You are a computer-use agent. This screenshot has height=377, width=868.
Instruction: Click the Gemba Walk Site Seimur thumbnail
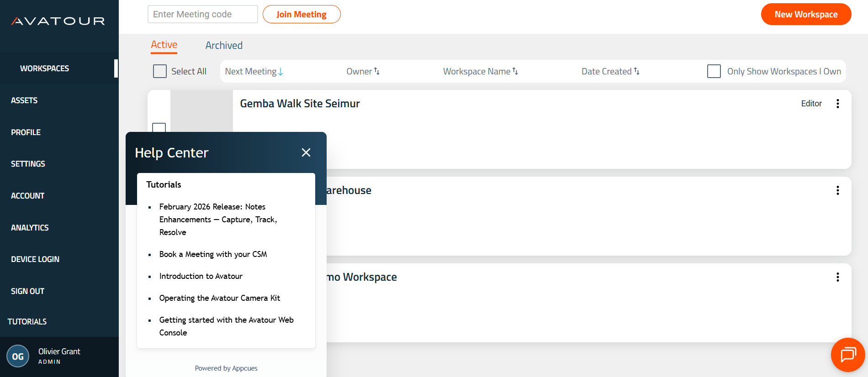point(201,111)
